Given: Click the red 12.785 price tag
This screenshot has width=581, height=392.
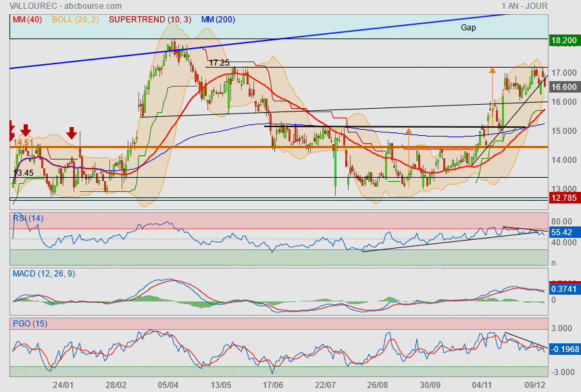Looking at the screenshot, I should click(x=564, y=197).
